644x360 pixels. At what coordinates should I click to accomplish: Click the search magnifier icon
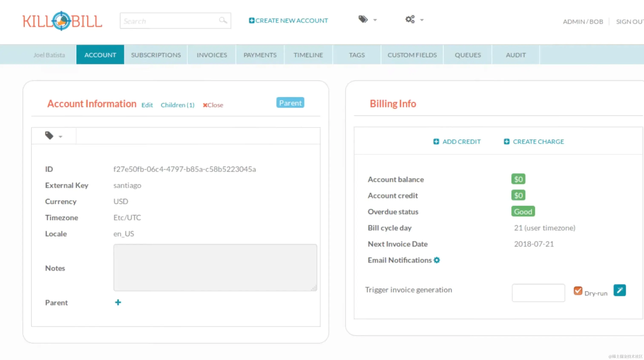coord(223,20)
